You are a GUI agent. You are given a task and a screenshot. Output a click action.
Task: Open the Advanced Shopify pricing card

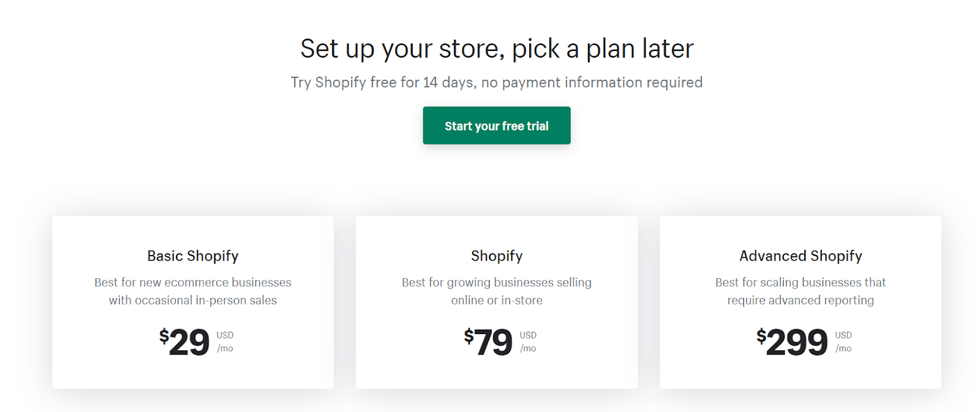tap(801, 302)
